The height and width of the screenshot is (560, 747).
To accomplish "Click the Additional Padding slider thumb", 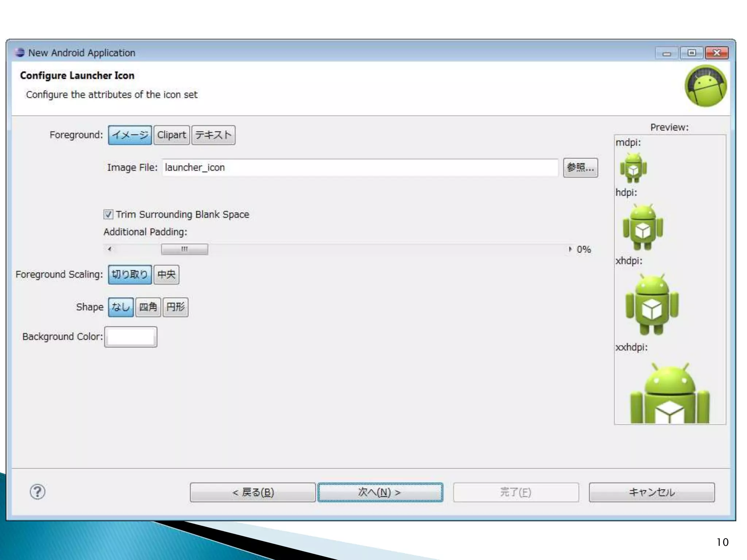I will [x=185, y=249].
